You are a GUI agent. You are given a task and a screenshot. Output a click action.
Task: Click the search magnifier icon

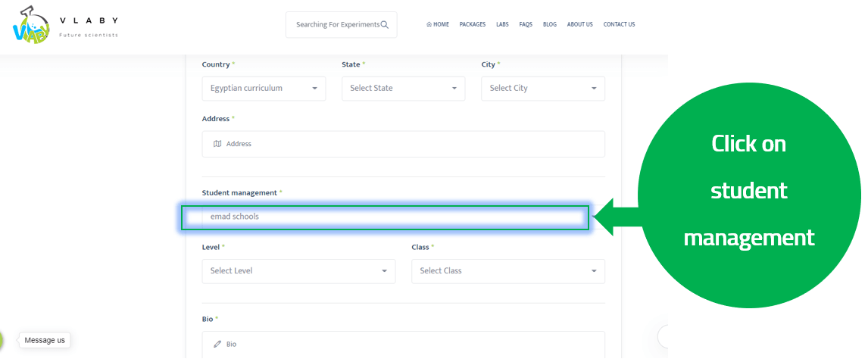pyautogui.click(x=385, y=24)
